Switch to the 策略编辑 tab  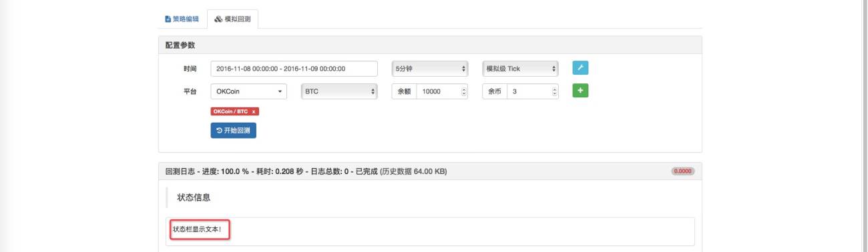tap(182, 19)
